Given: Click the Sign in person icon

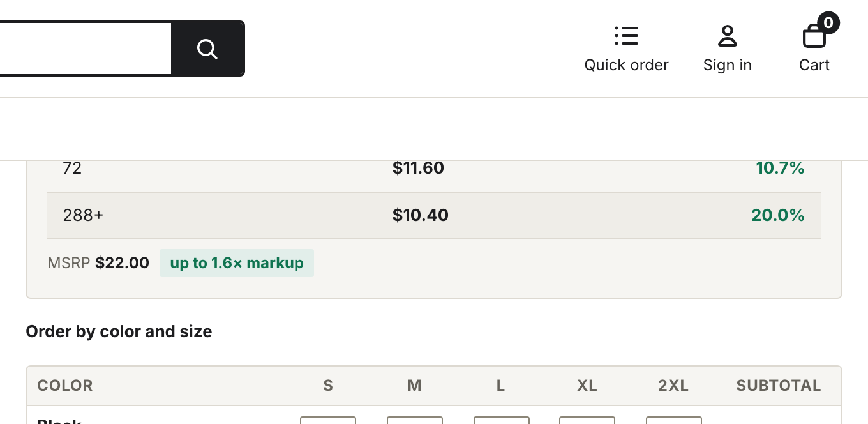Looking at the screenshot, I should 728,36.
